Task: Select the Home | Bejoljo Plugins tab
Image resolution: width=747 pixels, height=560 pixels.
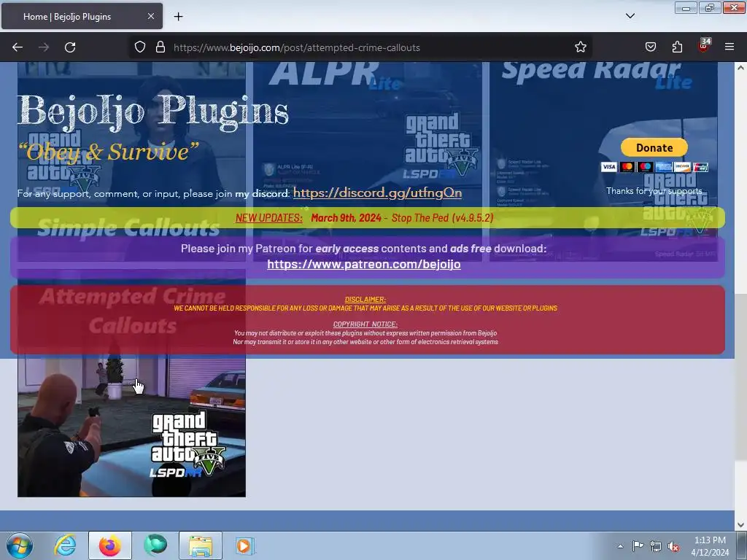Action: (82, 16)
